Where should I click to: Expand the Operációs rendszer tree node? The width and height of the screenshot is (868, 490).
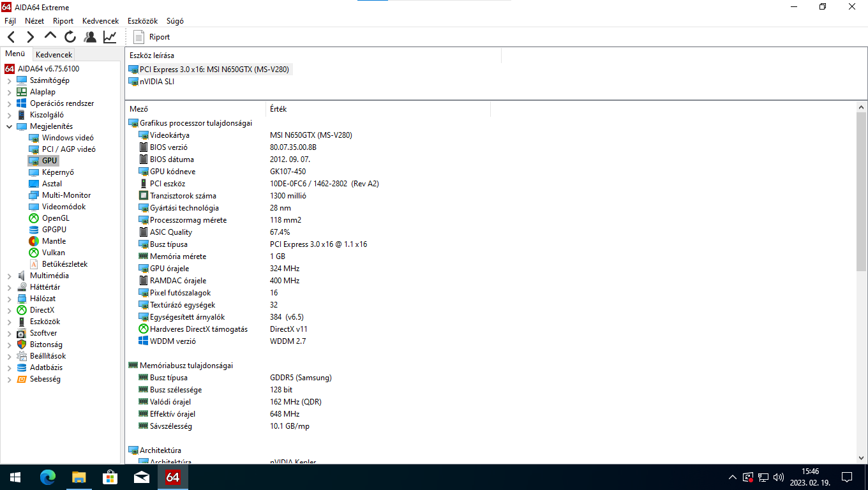(x=10, y=103)
